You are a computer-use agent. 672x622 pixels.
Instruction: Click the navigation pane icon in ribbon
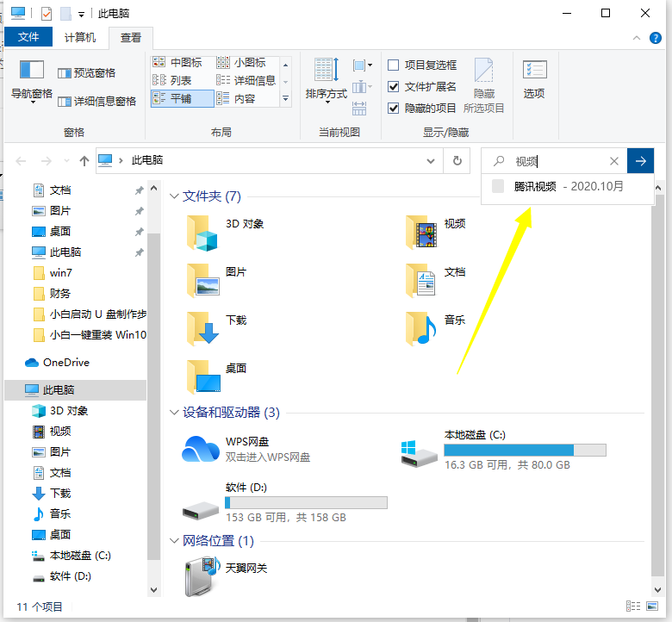(x=32, y=70)
